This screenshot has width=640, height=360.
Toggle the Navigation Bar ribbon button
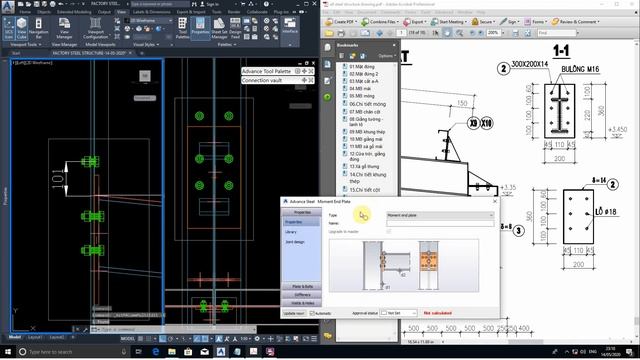38,29
